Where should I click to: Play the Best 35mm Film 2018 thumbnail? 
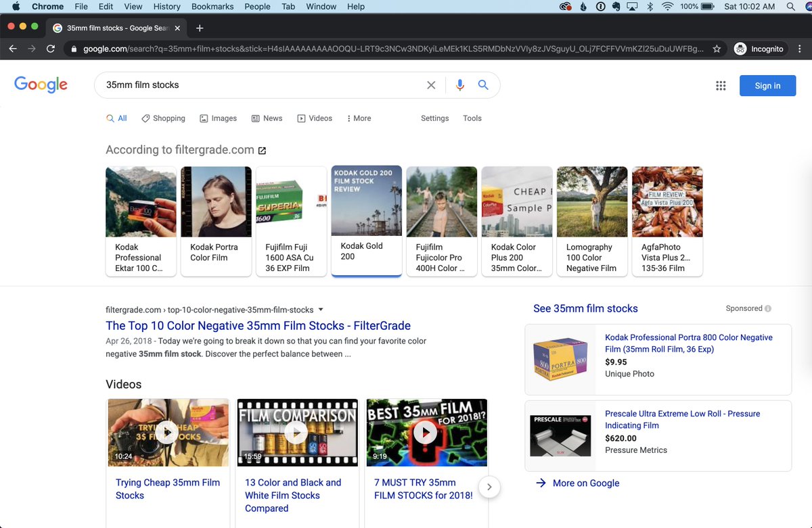pos(426,432)
